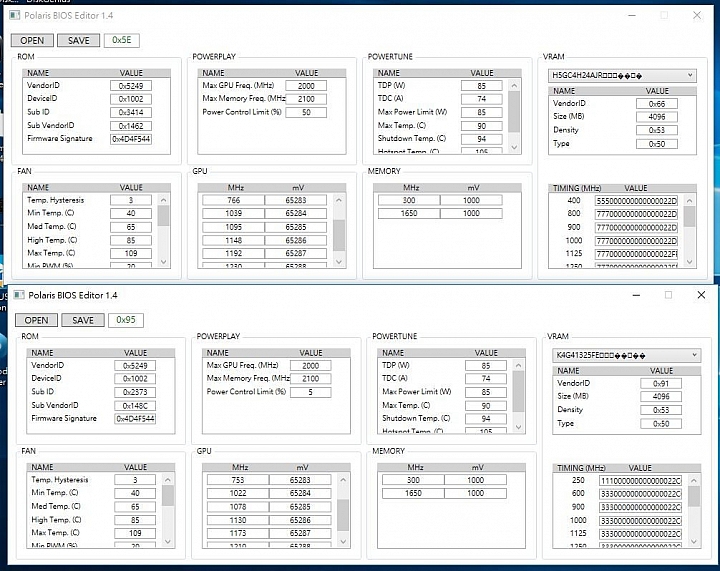Edit Temp. Hysteresis value in upper FAN panel

131,200
